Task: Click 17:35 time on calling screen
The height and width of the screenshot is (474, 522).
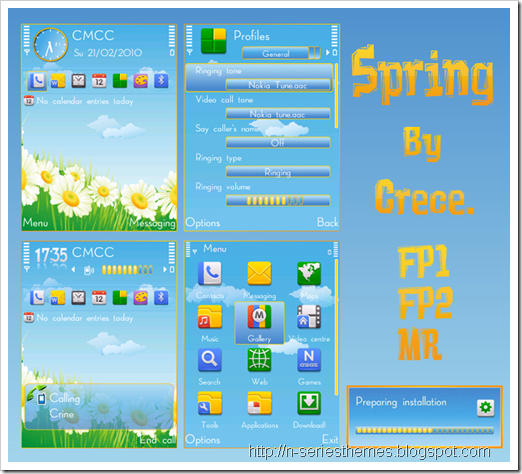Action: point(51,256)
